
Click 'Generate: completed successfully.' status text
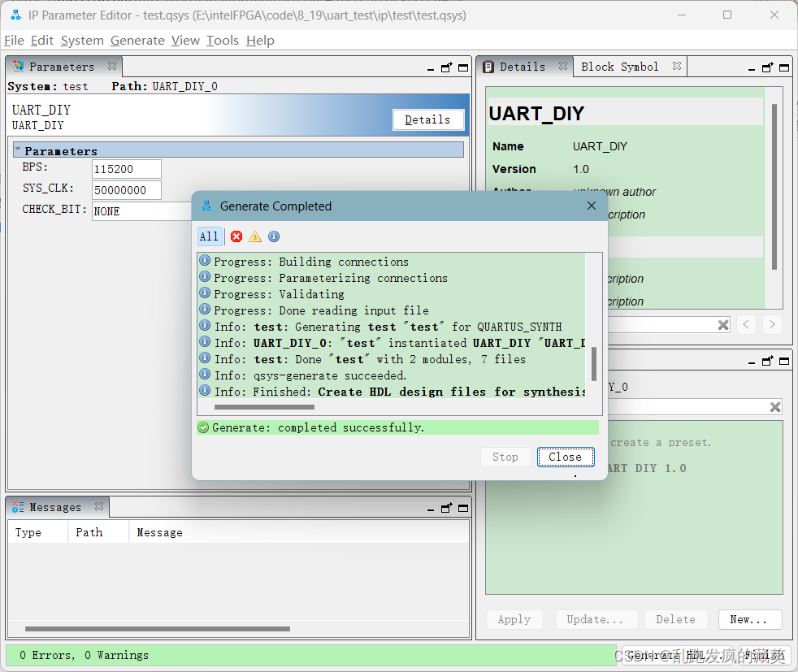pyautogui.click(x=318, y=427)
